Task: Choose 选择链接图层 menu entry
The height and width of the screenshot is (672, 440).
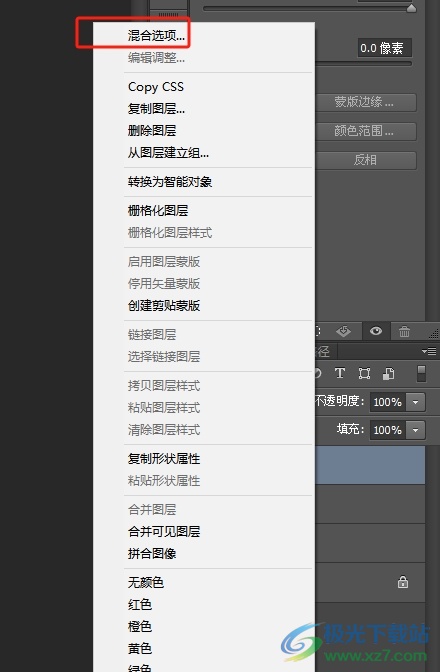Action: pos(164,357)
